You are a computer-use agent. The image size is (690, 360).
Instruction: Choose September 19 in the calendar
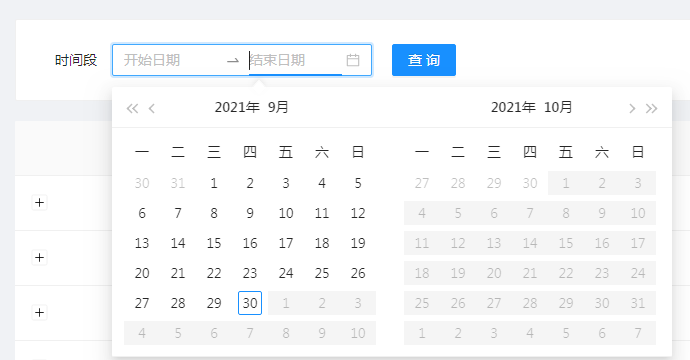358,243
